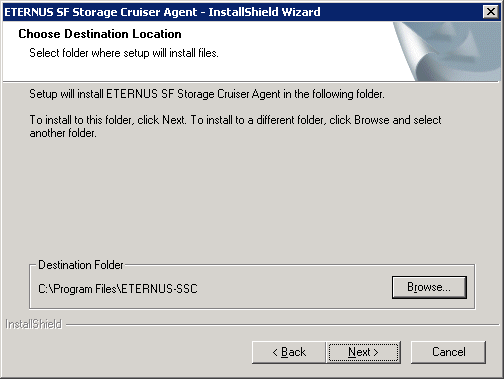Click the Next > button to continue
Viewport: 504px width, 379px height.
363,352
